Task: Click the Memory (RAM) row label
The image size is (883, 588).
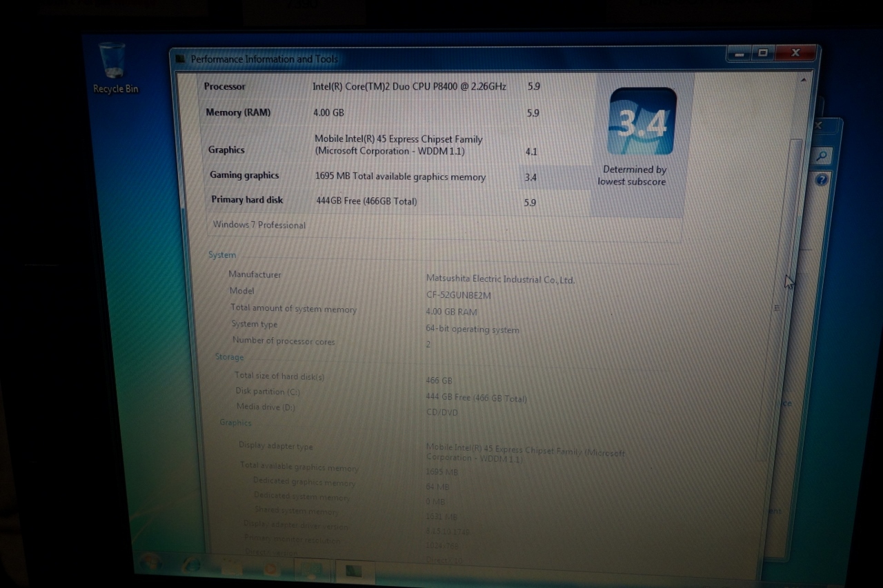Action: point(238,112)
